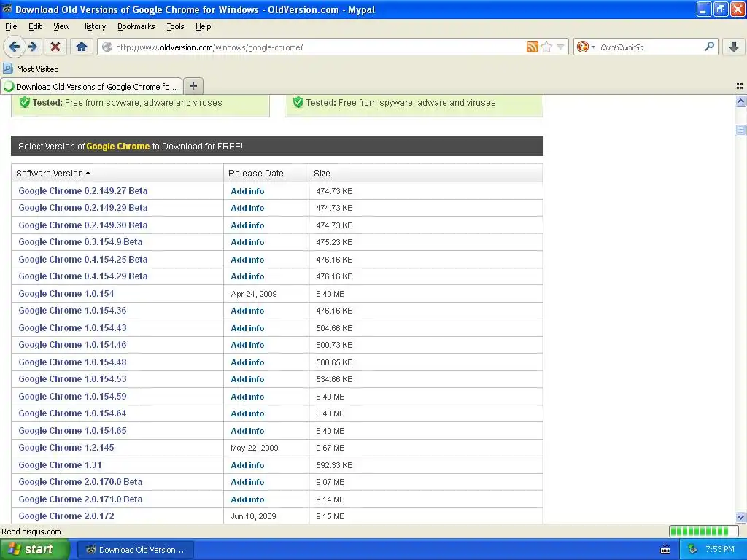
Task: Click the site identity globe icon in the address bar
Action: 108,47
